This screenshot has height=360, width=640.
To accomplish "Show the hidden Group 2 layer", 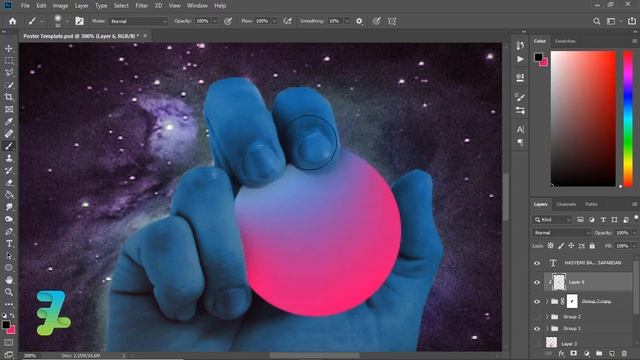I will [537, 317].
